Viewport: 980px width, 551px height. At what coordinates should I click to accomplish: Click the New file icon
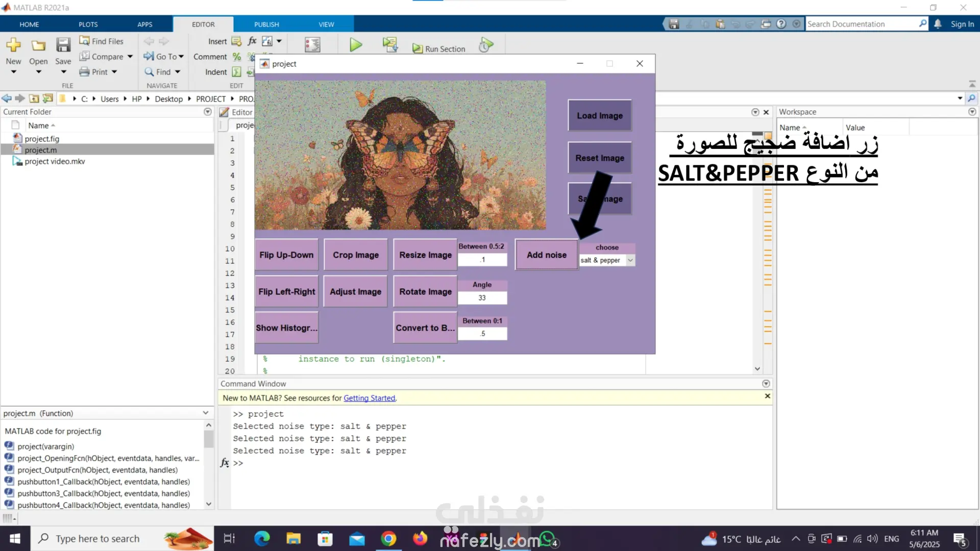click(x=13, y=45)
